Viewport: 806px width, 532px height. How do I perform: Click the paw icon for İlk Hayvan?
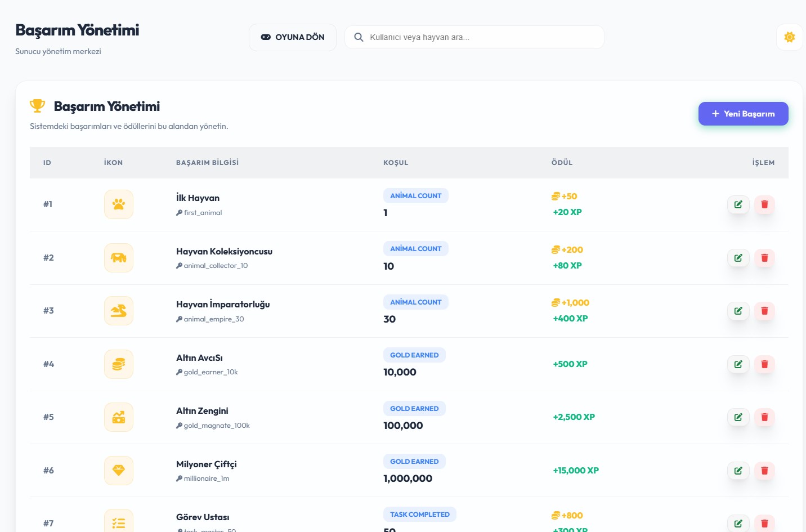(x=119, y=204)
